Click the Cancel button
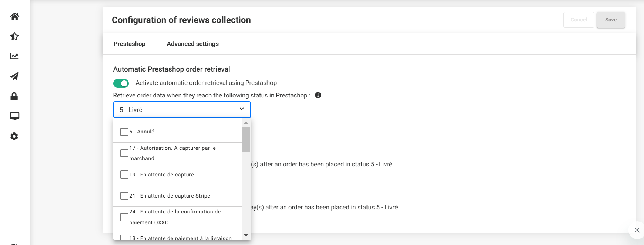This screenshot has height=245, width=644. tap(578, 20)
